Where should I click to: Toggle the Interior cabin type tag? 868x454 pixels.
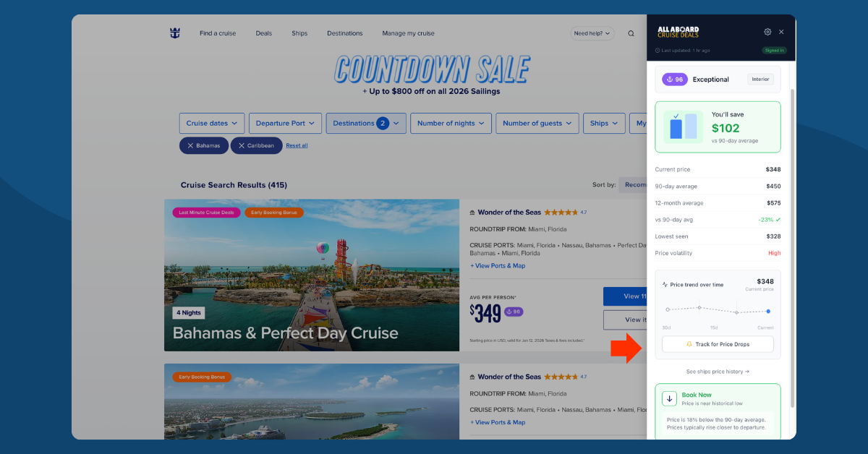pos(760,80)
